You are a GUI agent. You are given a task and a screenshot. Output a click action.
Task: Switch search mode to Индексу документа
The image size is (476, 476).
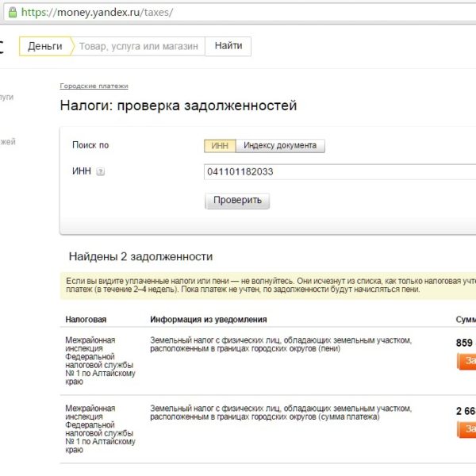pyautogui.click(x=280, y=146)
